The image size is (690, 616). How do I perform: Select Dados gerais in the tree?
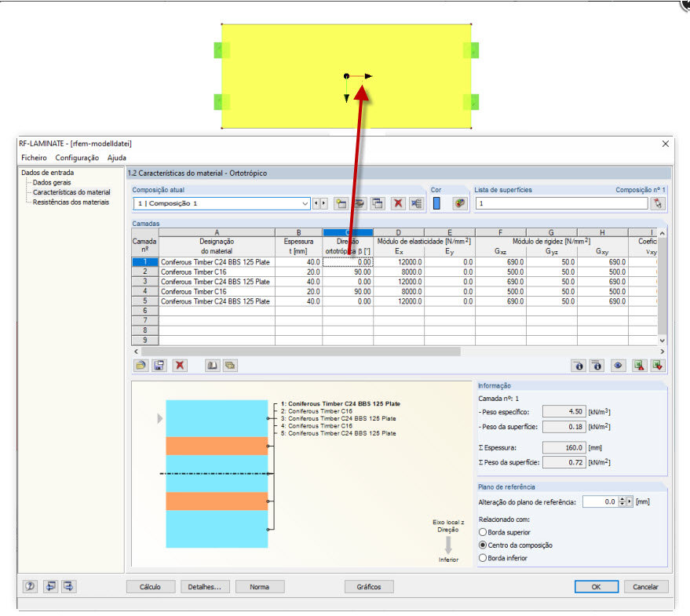[x=52, y=183]
